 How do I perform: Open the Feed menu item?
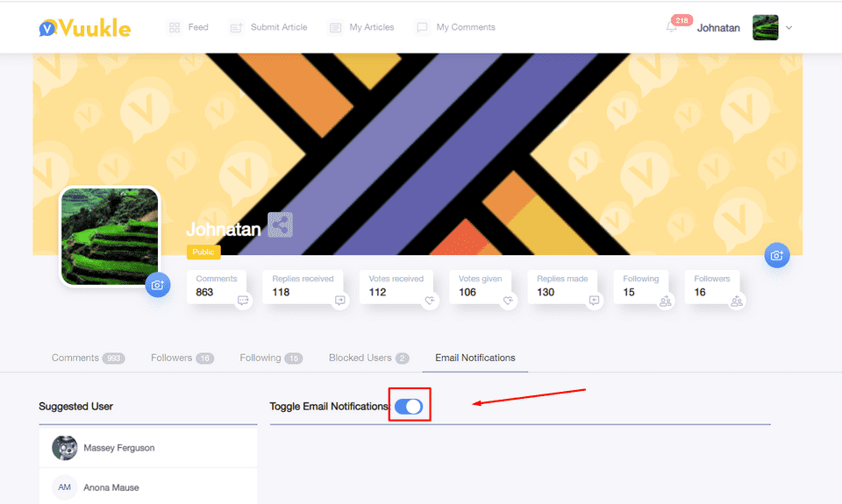click(189, 28)
